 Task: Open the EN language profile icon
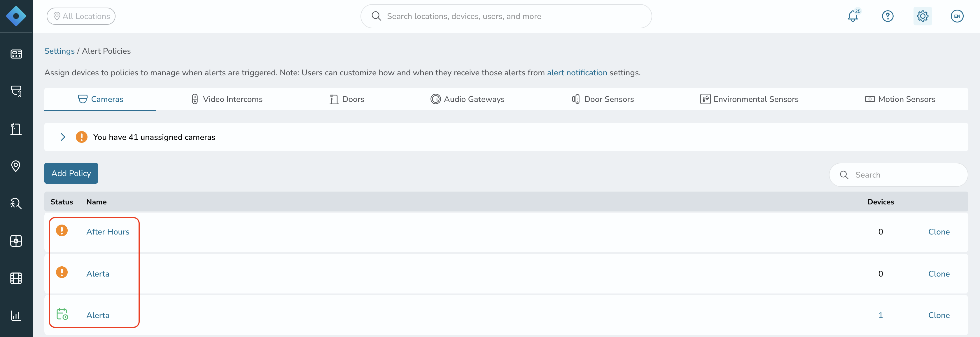coord(957,16)
